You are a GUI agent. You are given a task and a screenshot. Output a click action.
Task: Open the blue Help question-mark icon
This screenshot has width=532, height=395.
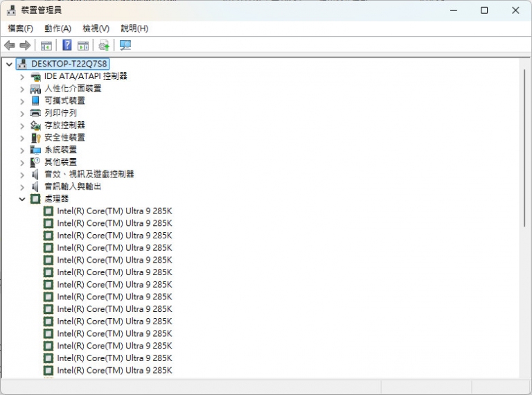click(x=67, y=45)
